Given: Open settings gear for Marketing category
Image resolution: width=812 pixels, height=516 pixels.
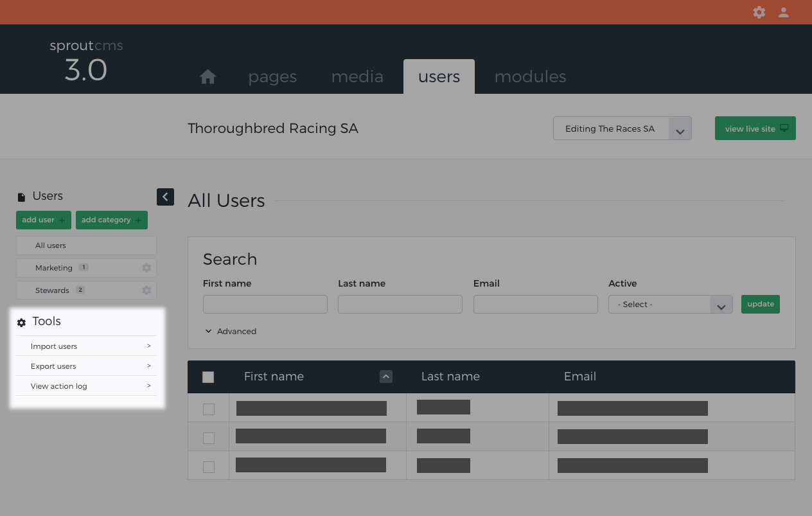Looking at the screenshot, I should coord(146,268).
